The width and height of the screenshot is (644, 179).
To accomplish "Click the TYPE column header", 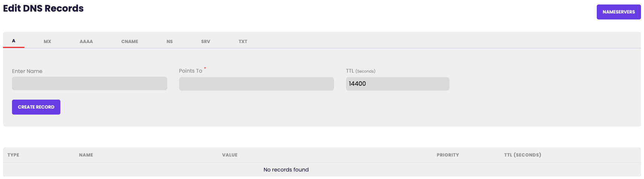I will pyautogui.click(x=13, y=155).
